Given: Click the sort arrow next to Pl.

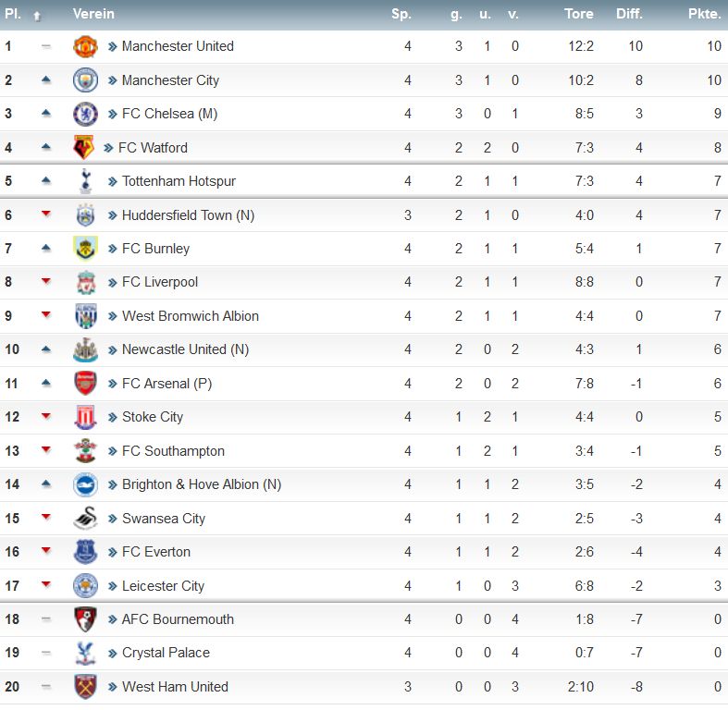Looking at the screenshot, I should click(37, 17).
